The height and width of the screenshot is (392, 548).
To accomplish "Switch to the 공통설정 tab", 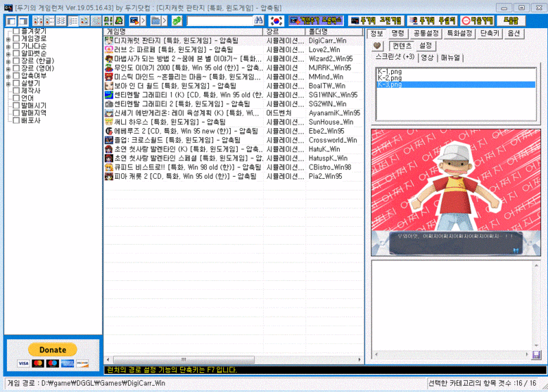I will coord(425,33).
